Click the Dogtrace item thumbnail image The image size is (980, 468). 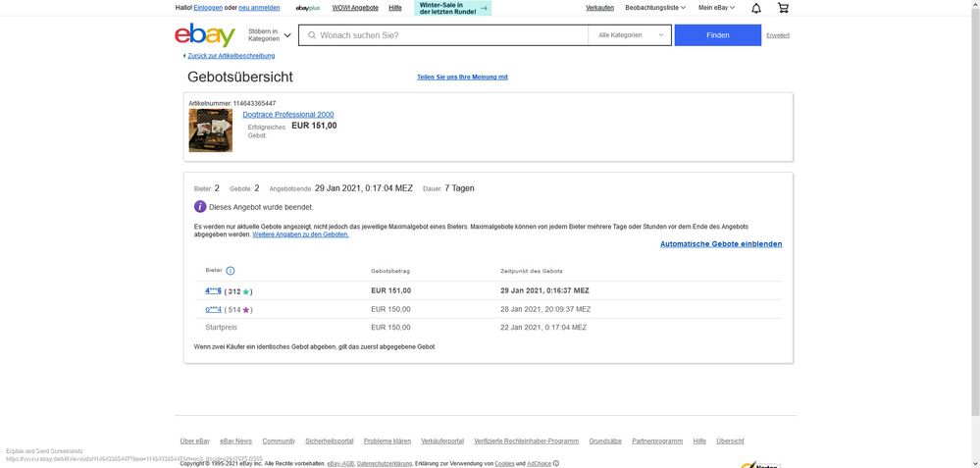(211, 130)
